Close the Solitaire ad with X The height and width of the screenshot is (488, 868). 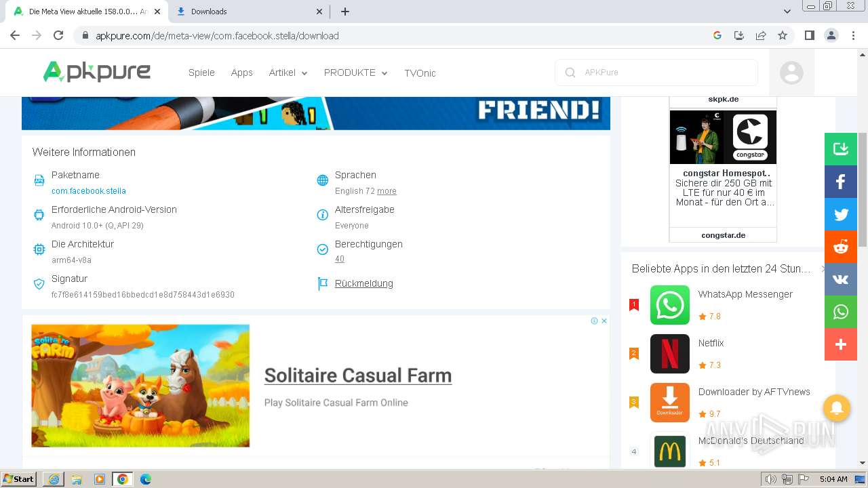pyautogui.click(x=604, y=321)
